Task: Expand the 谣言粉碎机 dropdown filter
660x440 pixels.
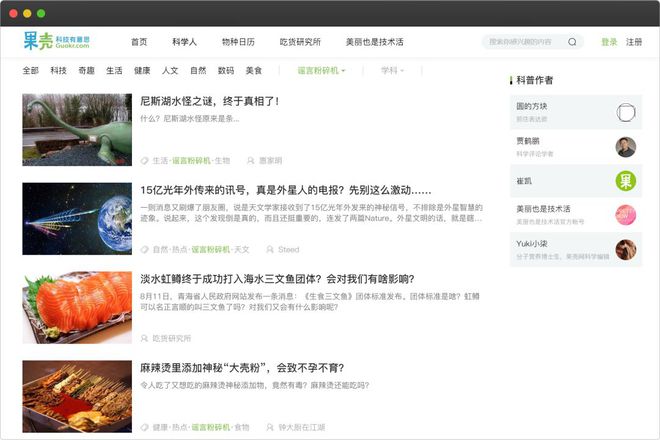Action: click(321, 70)
